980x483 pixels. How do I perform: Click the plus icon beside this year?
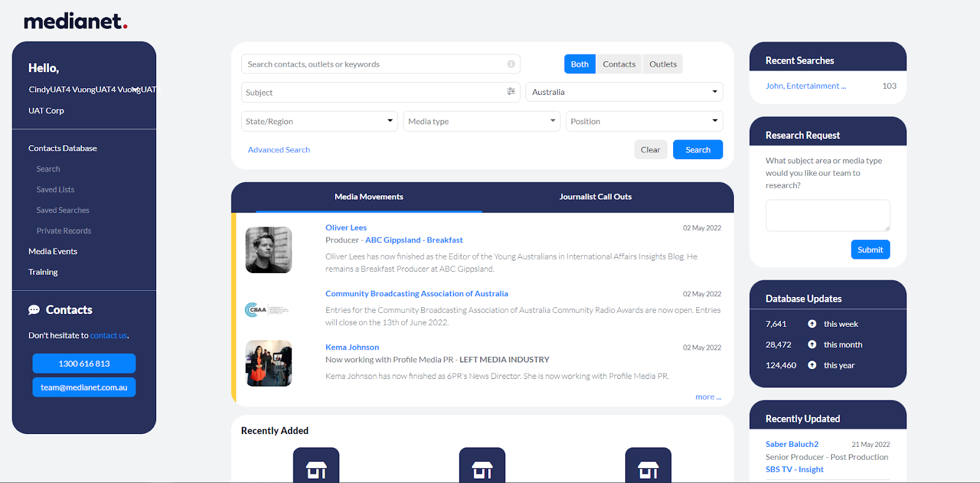[x=812, y=365]
